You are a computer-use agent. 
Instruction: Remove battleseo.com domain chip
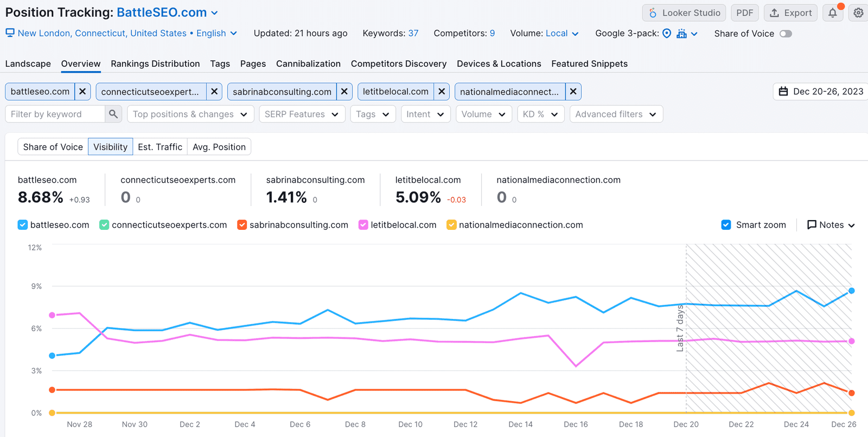point(82,92)
